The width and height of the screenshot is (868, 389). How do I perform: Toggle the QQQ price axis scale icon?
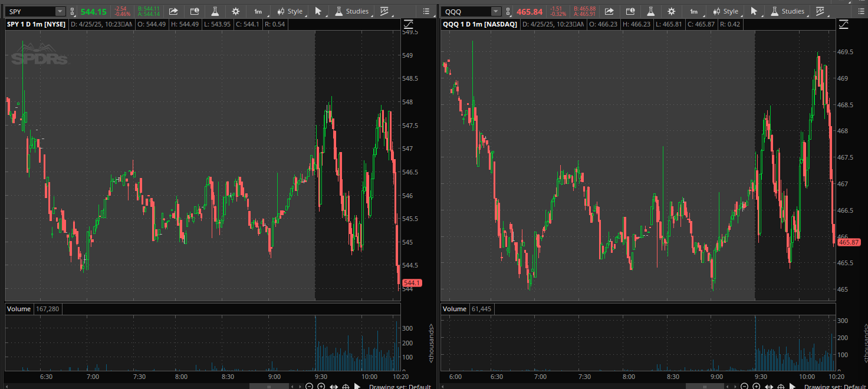click(x=844, y=24)
